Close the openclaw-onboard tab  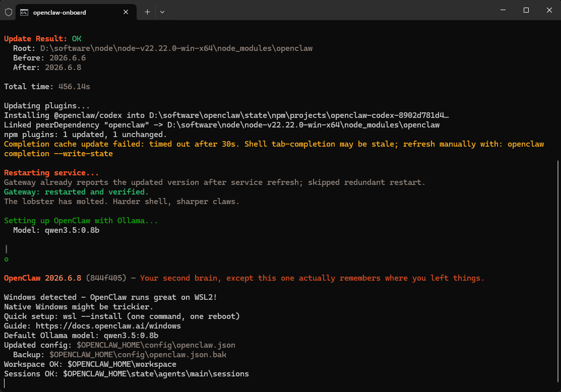(126, 12)
